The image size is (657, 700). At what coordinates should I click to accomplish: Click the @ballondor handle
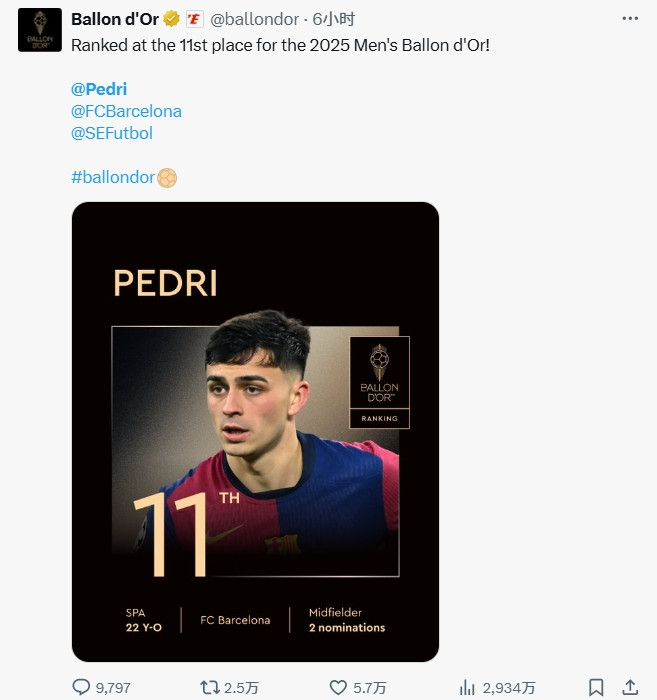254,19
